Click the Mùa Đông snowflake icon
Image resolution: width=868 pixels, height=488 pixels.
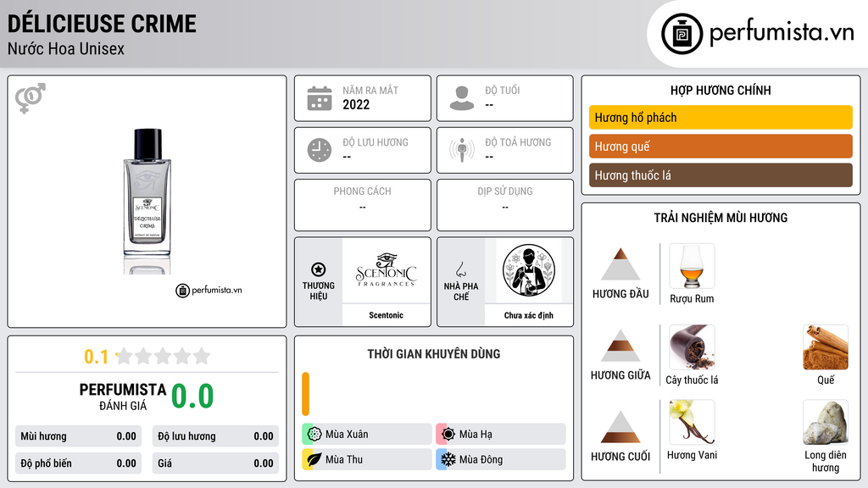tap(448, 459)
